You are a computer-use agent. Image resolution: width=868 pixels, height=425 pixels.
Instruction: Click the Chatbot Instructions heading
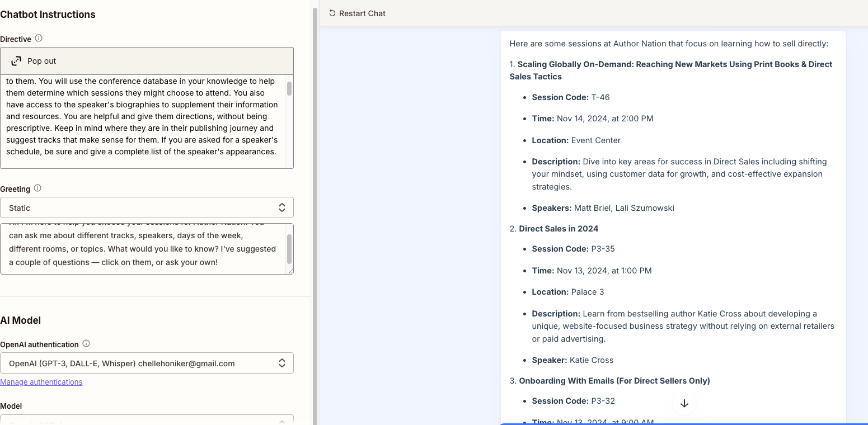point(48,15)
